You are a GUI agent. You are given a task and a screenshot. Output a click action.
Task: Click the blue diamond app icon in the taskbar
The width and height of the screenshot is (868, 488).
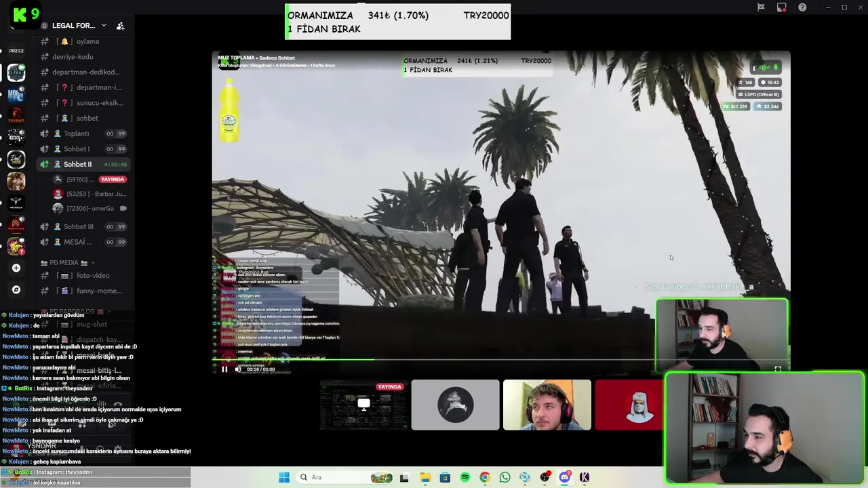[x=525, y=477]
